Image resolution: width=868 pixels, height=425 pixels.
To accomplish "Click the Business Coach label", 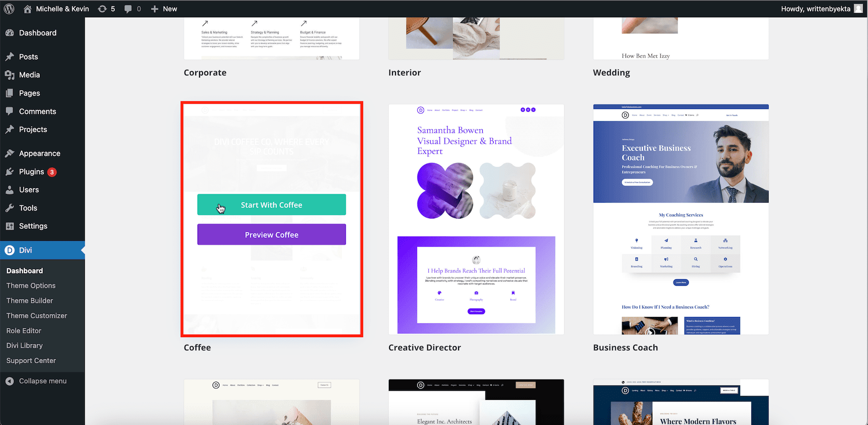I will [x=625, y=347].
